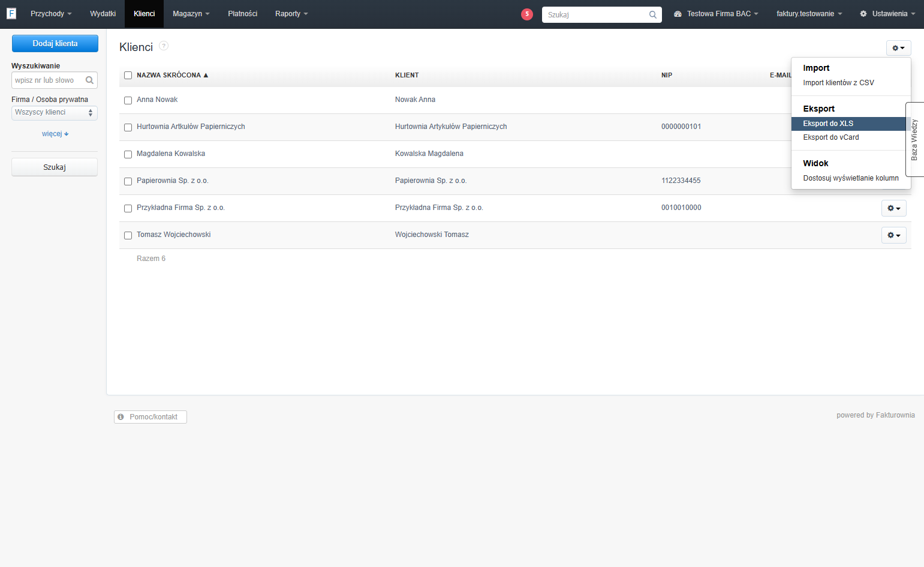Open the Baza Wiedzy side tab
This screenshot has height=567, width=924.
(x=915, y=139)
